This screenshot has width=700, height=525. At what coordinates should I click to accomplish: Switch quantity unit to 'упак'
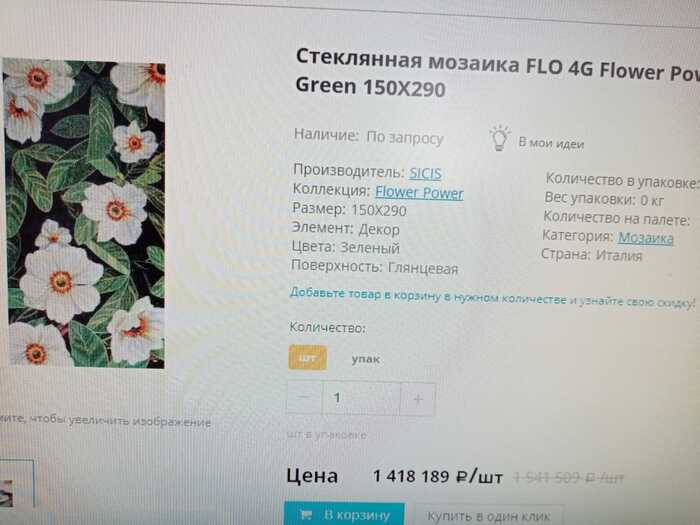pos(365,359)
